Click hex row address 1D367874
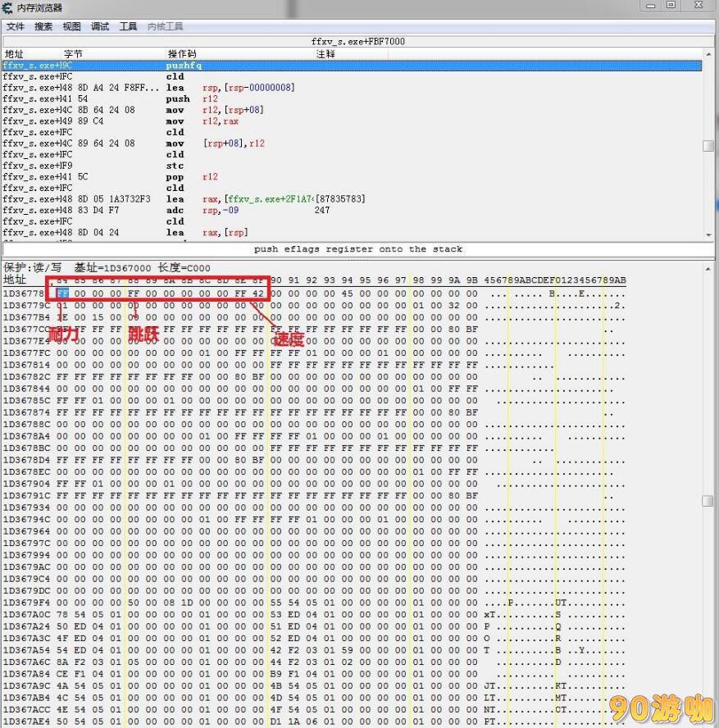The height and width of the screenshot is (728, 719). point(26,412)
